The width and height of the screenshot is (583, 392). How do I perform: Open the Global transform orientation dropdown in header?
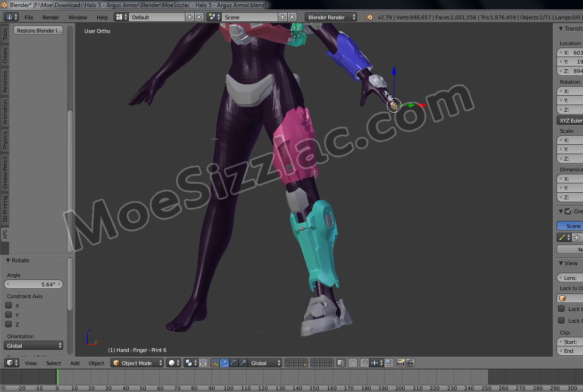pyautogui.click(x=266, y=363)
